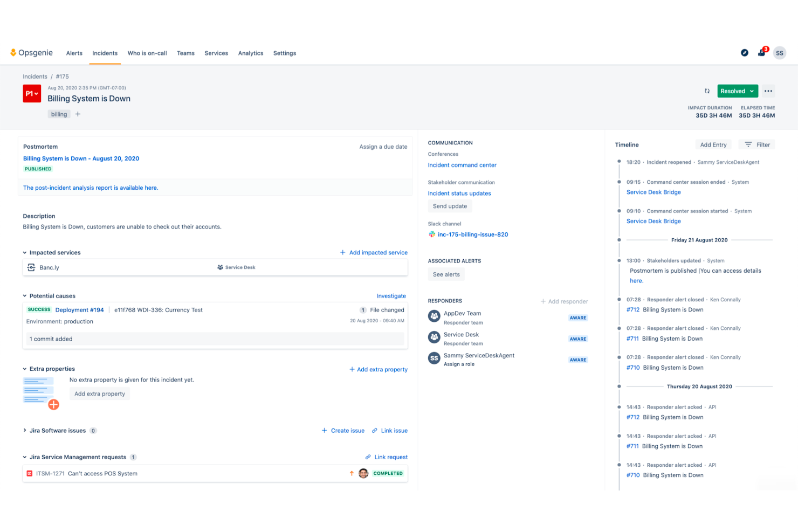
Task: Collapse the Potential causes section
Action: [24, 295]
